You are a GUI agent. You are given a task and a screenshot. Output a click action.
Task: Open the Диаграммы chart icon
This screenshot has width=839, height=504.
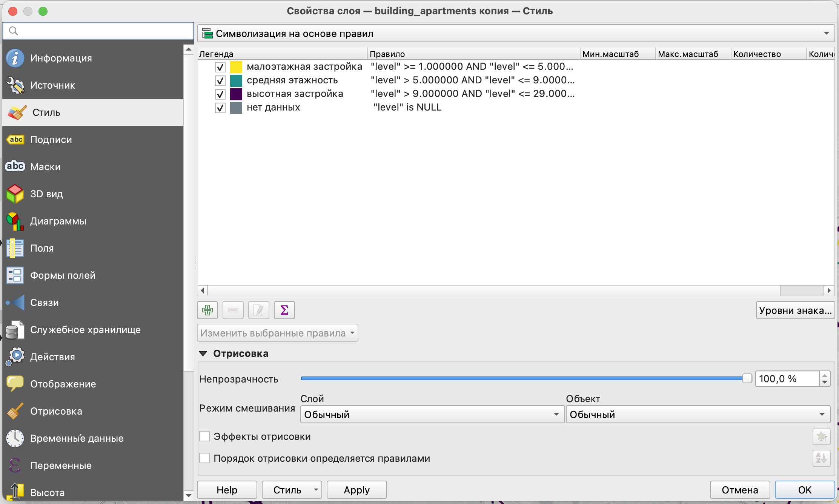pyautogui.click(x=15, y=221)
